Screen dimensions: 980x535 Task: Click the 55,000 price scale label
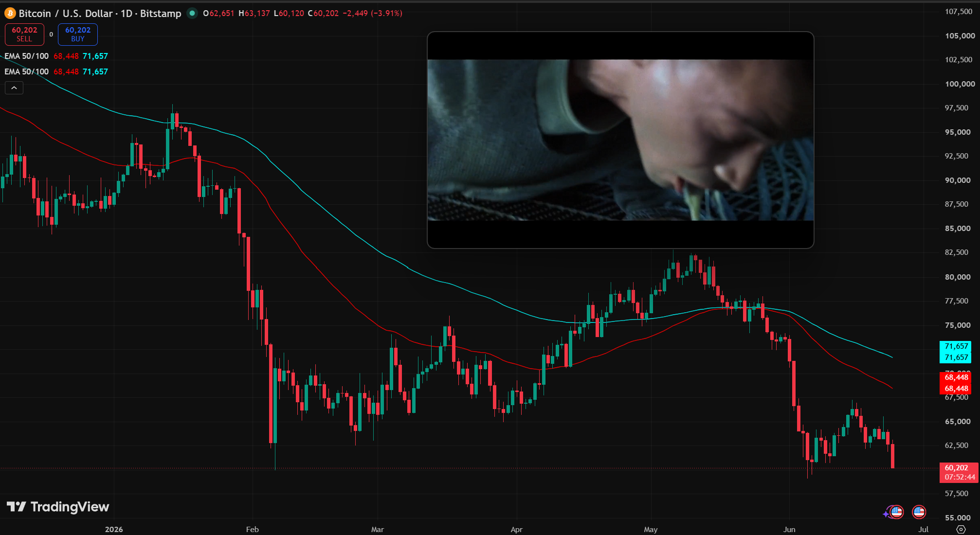[x=958, y=518]
